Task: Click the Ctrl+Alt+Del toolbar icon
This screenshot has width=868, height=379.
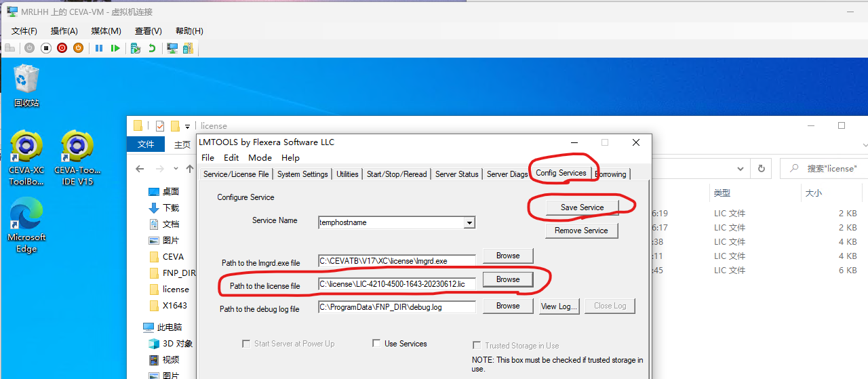Action: (x=9, y=48)
